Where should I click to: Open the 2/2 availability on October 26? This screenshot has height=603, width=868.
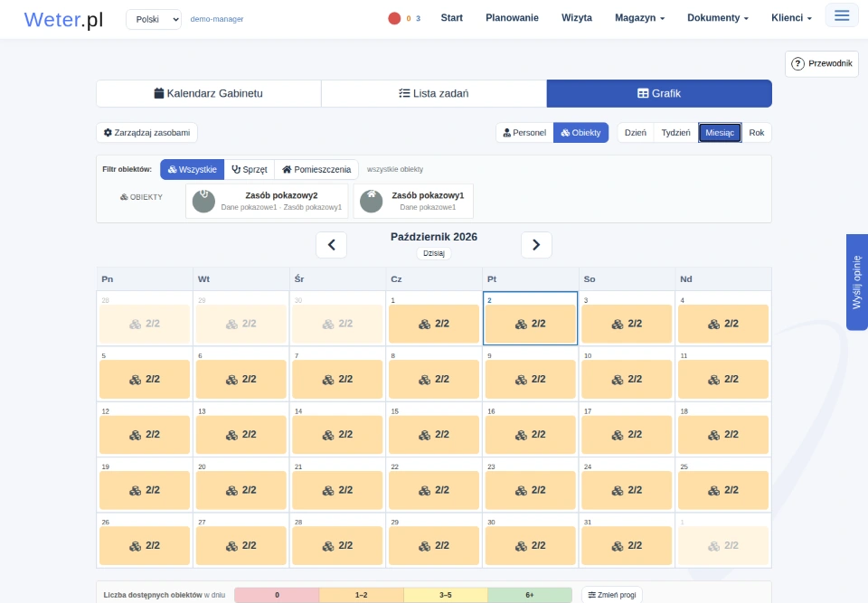145,545
